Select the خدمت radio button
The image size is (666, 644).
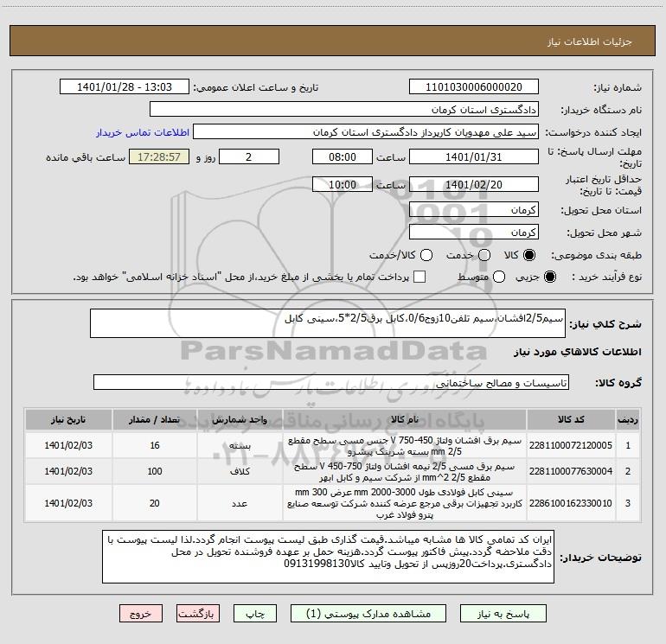(484, 255)
